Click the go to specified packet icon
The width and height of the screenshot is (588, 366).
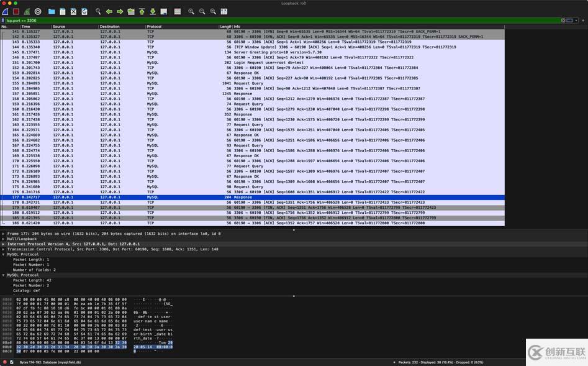pyautogui.click(x=131, y=12)
